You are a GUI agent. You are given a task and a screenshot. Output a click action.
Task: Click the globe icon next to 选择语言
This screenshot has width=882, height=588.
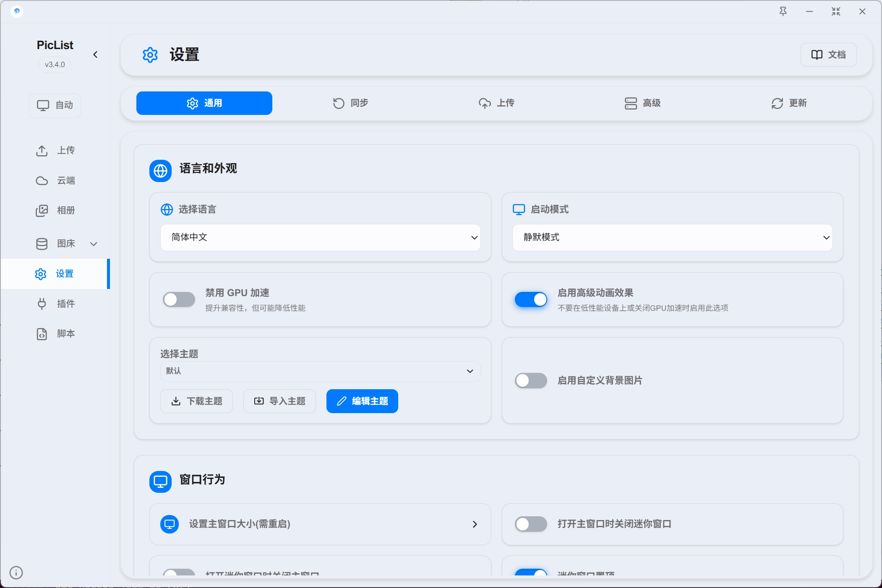(167, 209)
